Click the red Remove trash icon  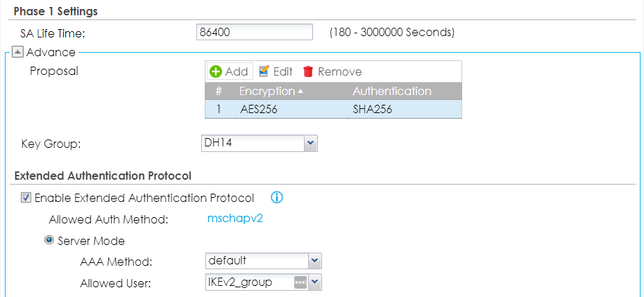[x=308, y=71]
